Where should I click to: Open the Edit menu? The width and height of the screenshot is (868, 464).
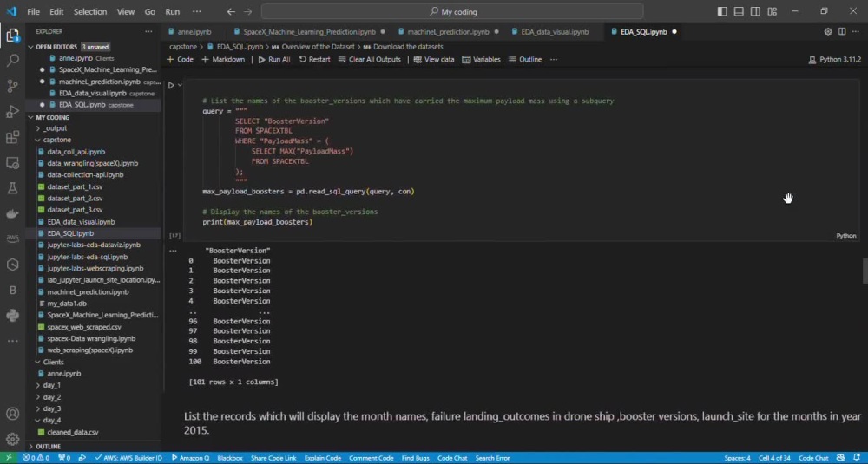(56, 11)
